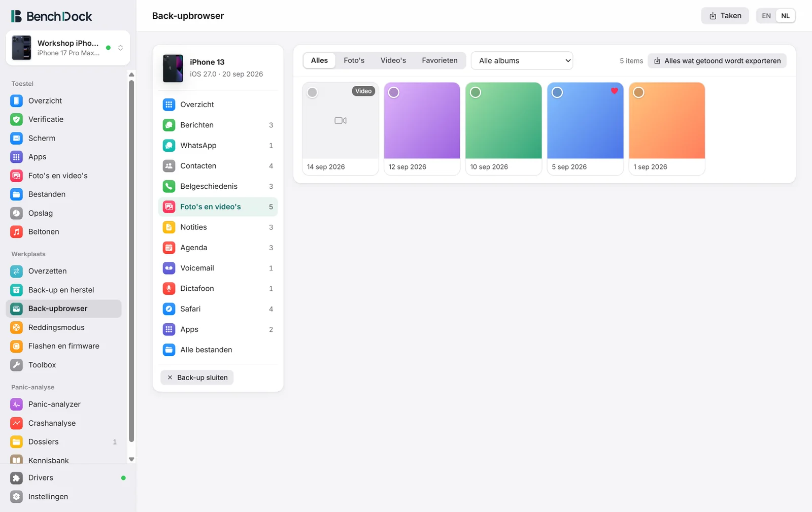
Task: Open the Opslag storage icon
Action: (x=17, y=213)
